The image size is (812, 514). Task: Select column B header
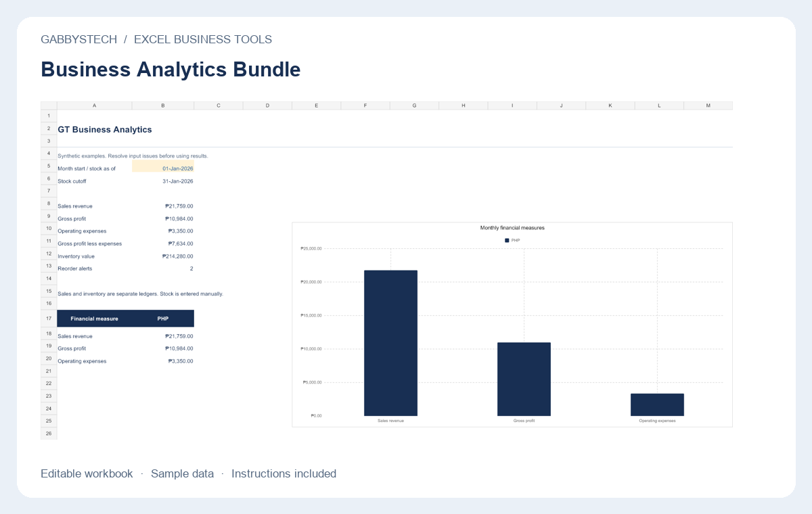(163, 106)
